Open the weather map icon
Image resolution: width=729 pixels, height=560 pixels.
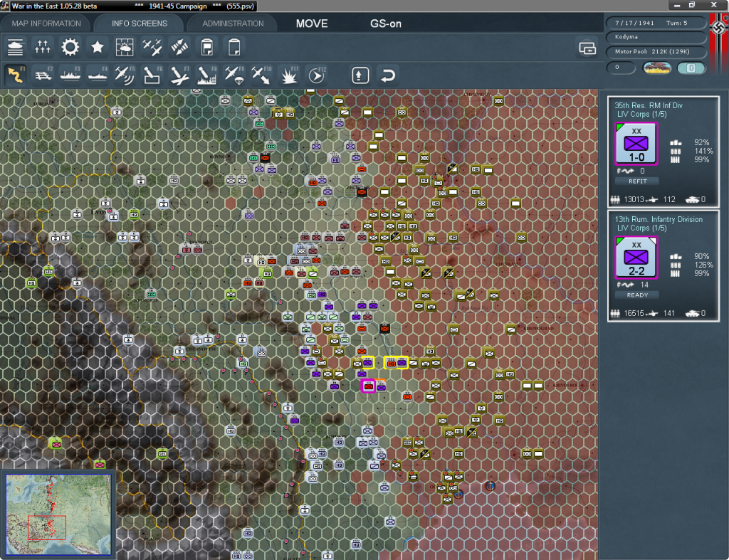[125, 47]
